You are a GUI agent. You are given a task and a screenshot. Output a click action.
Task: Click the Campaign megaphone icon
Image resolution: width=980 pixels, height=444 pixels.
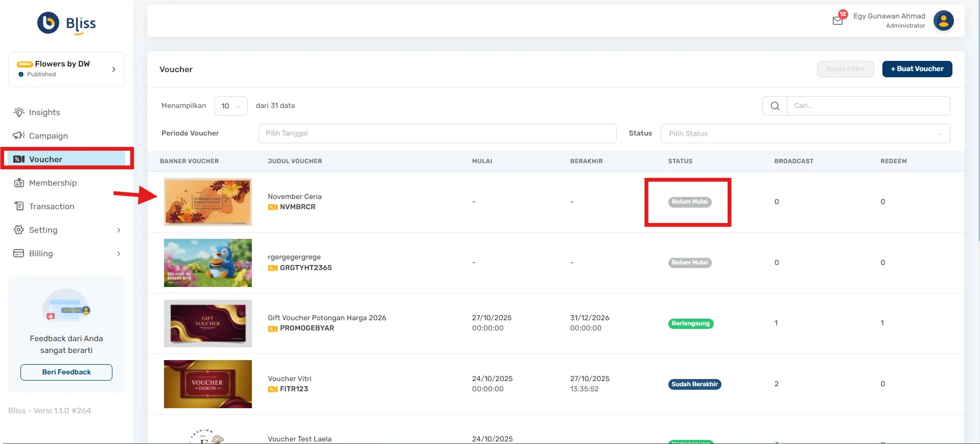point(19,136)
